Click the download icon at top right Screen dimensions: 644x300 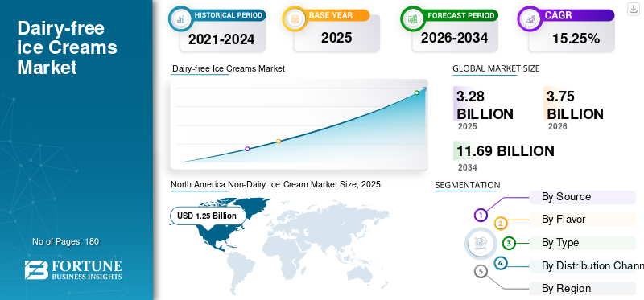click(634, 9)
